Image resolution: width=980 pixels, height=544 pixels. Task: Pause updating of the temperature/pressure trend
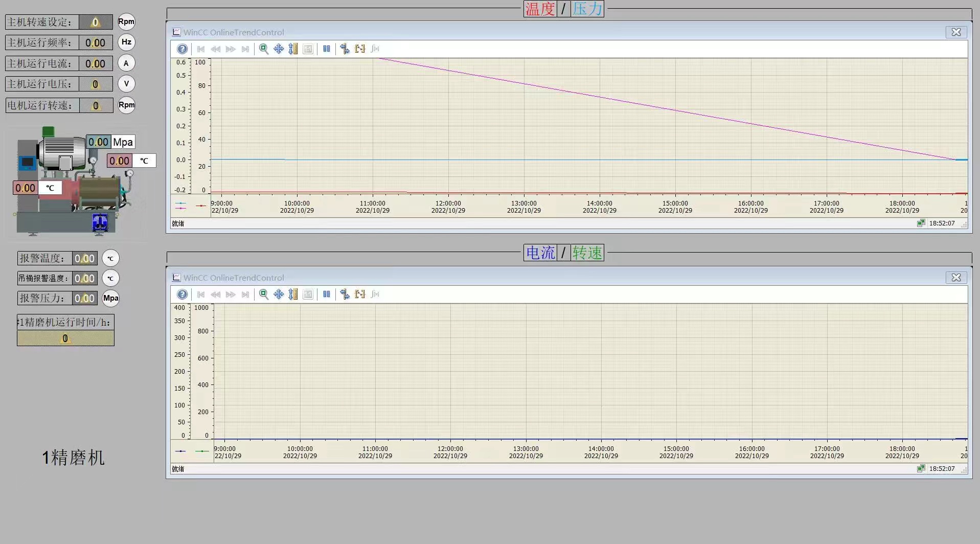pyautogui.click(x=327, y=49)
